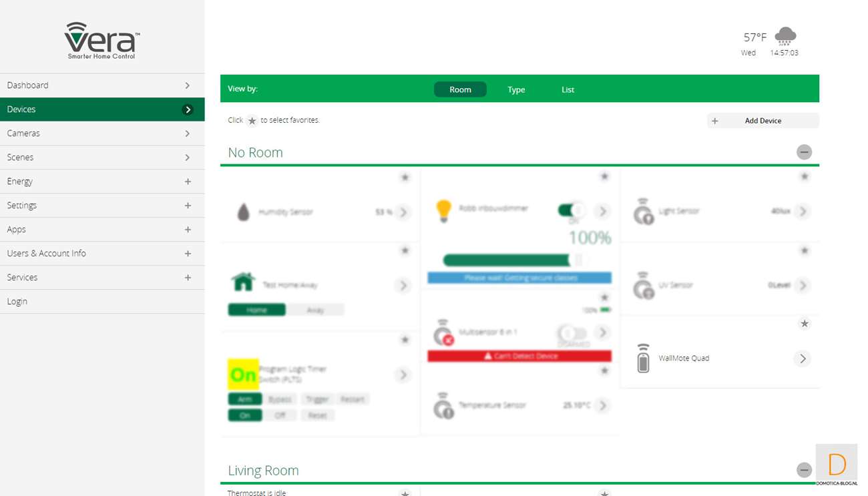The image size is (868, 496).
Task: Click the weather cloud icon
Action: (x=785, y=36)
